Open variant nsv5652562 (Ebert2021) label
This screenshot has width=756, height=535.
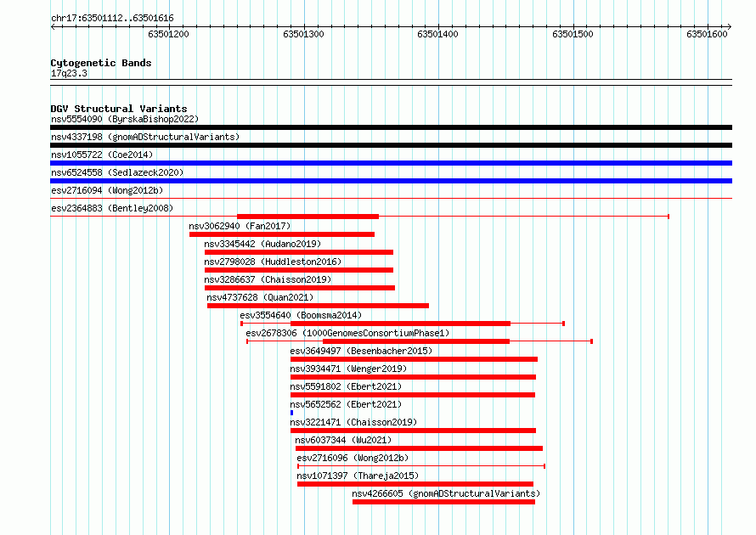[346, 404]
